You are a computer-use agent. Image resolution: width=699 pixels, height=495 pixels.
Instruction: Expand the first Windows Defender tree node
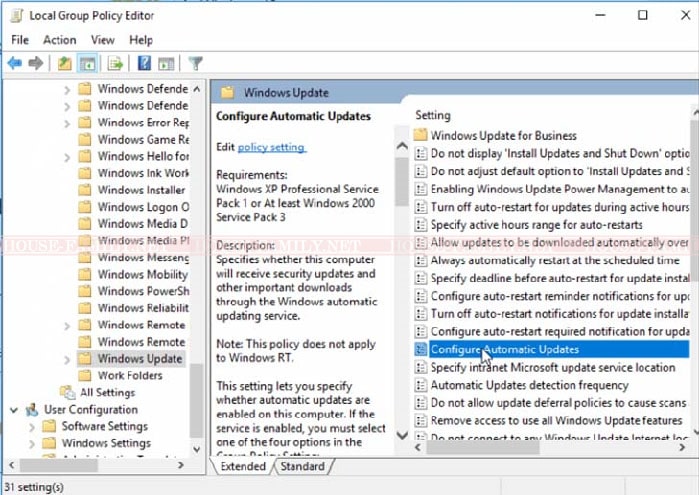(67, 90)
